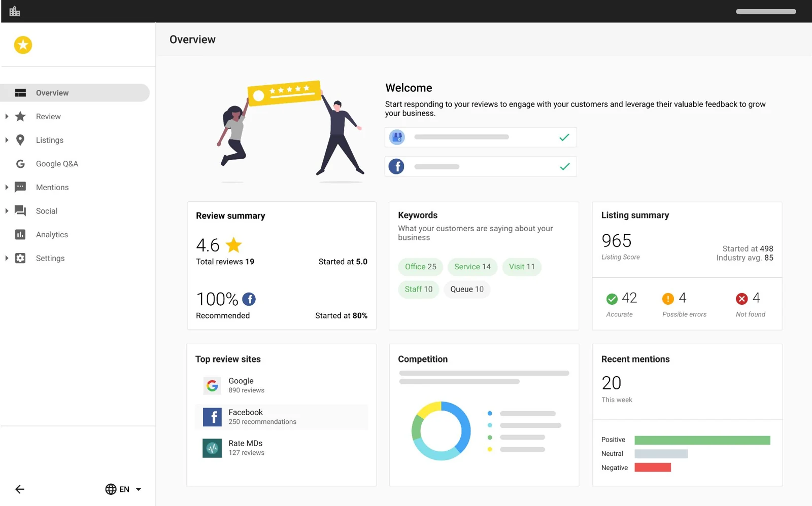The width and height of the screenshot is (812, 506).
Task: Click the Visit 11 keyword chip
Action: (522, 267)
